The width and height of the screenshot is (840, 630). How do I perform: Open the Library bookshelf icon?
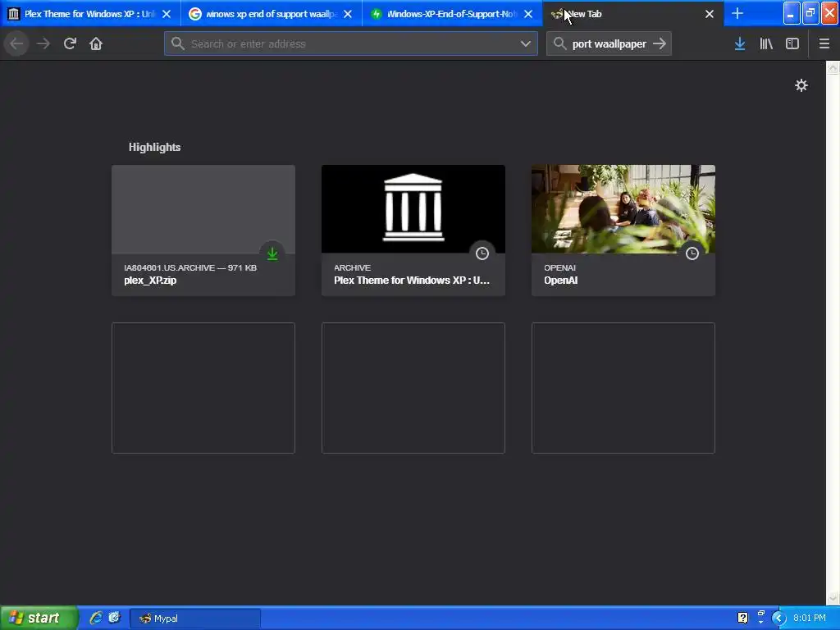click(766, 43)
